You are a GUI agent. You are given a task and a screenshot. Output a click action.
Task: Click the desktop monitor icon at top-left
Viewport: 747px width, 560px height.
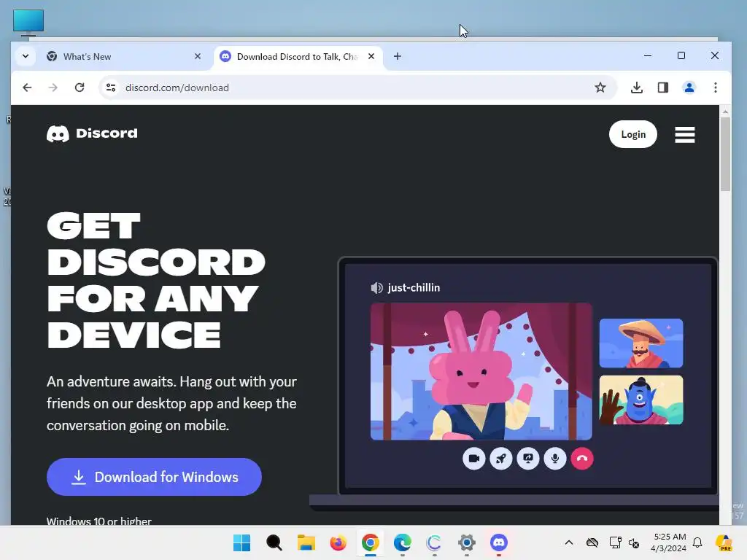[x=28, y=23]
